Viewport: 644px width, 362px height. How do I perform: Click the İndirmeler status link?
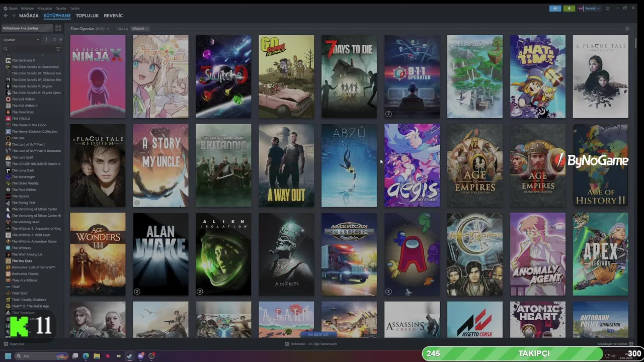314,344
